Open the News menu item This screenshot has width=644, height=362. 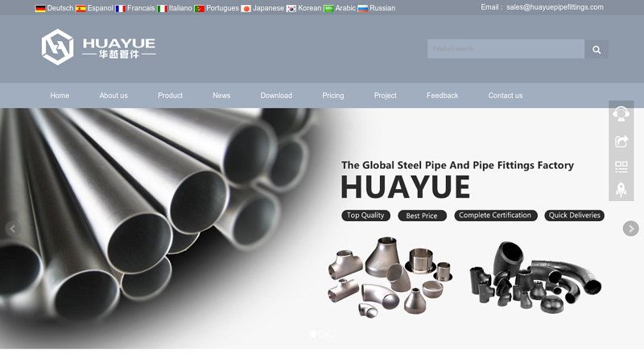point(221,96)
